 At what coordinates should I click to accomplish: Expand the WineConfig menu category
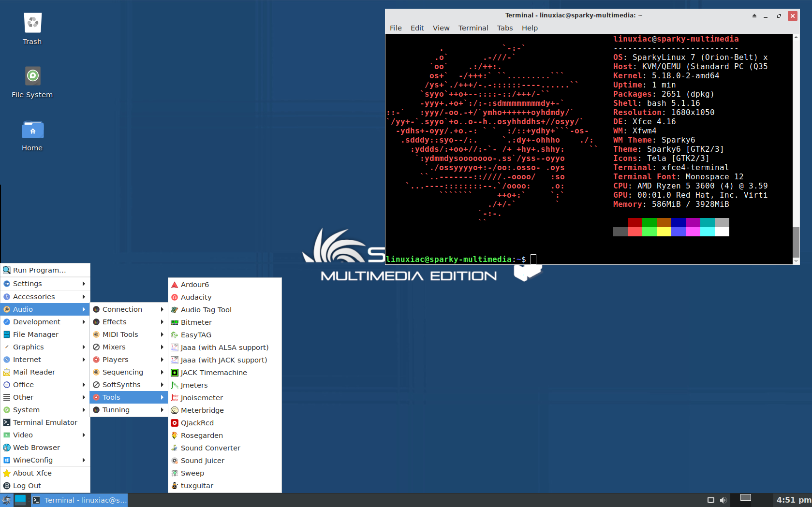pos(45,460)
